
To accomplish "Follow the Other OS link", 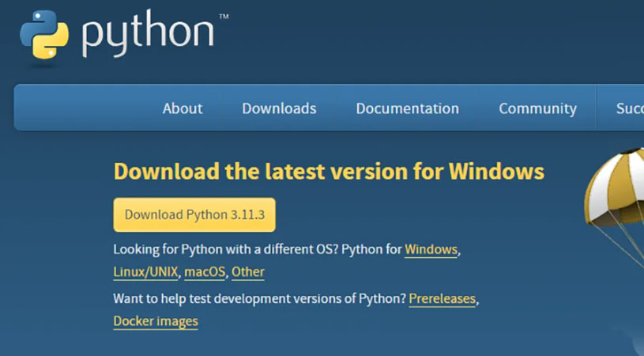I will (x=248, y=272).
